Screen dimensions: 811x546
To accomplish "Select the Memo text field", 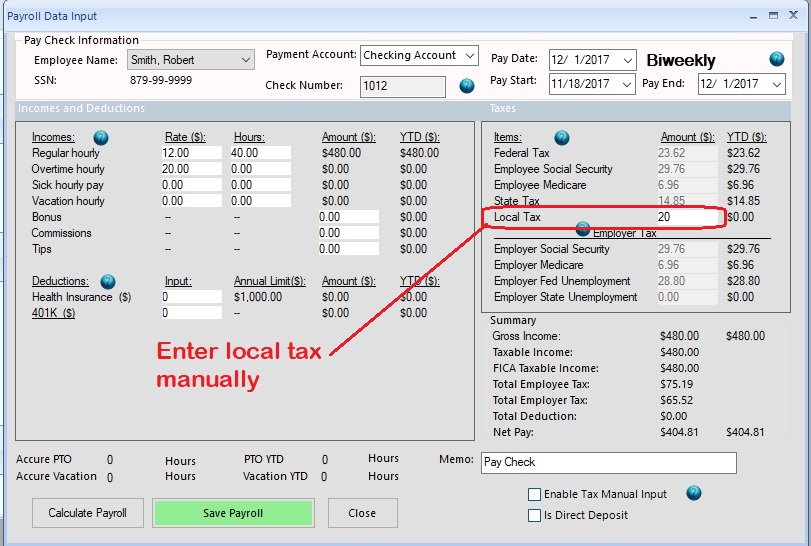I will point(608,462).
